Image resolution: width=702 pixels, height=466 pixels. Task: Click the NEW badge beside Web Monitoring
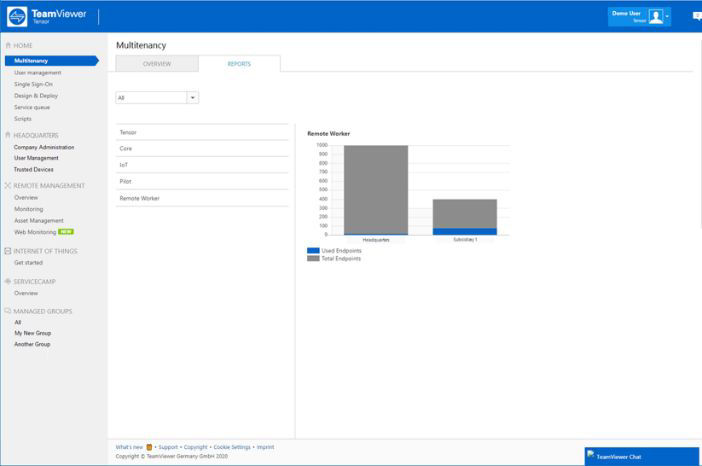tap(66, 232)
